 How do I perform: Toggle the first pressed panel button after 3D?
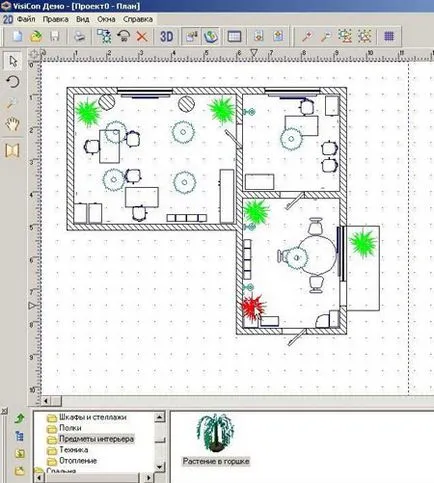click(191, 36)
